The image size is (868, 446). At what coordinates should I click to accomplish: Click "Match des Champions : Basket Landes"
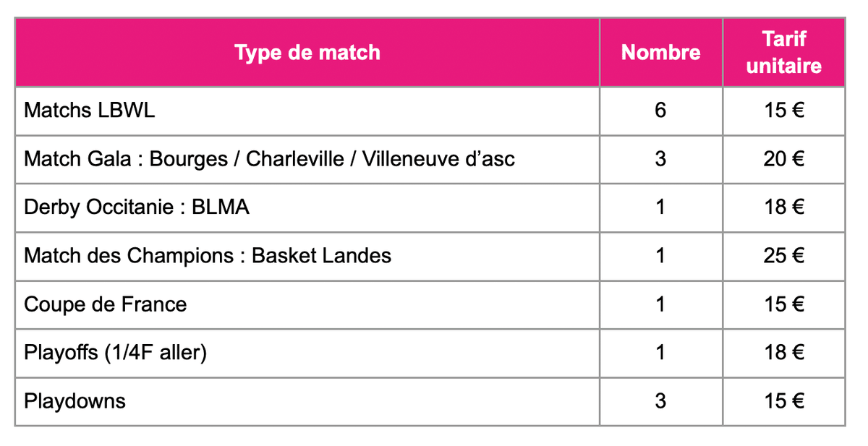pos(208,256)
